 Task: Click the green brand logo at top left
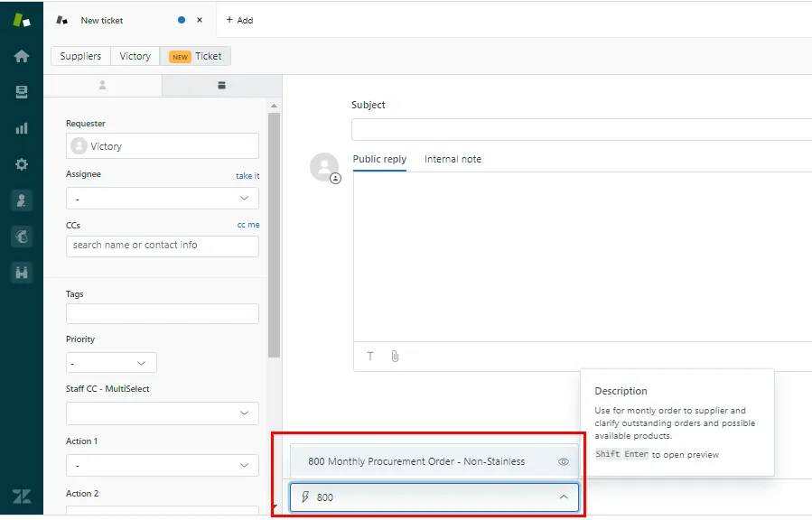coord(22,20)
